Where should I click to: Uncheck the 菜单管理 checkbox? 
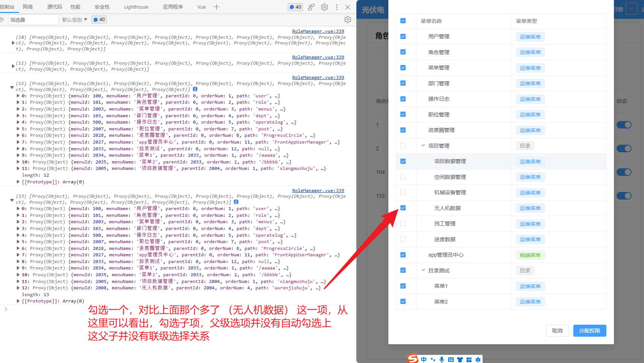pos(403,68)
